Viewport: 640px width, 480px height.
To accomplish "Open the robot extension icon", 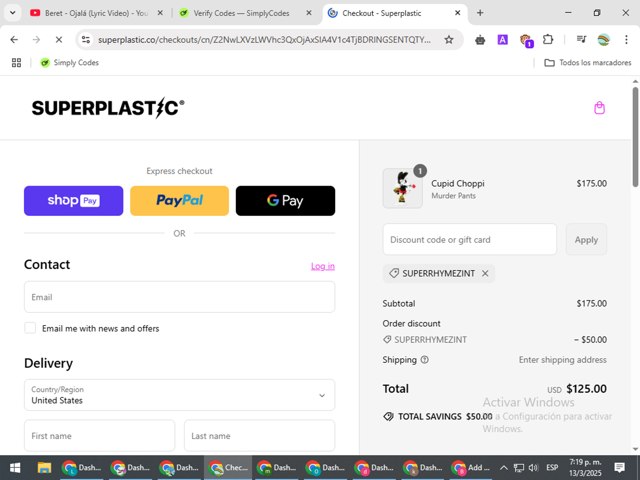I will 480,40.
